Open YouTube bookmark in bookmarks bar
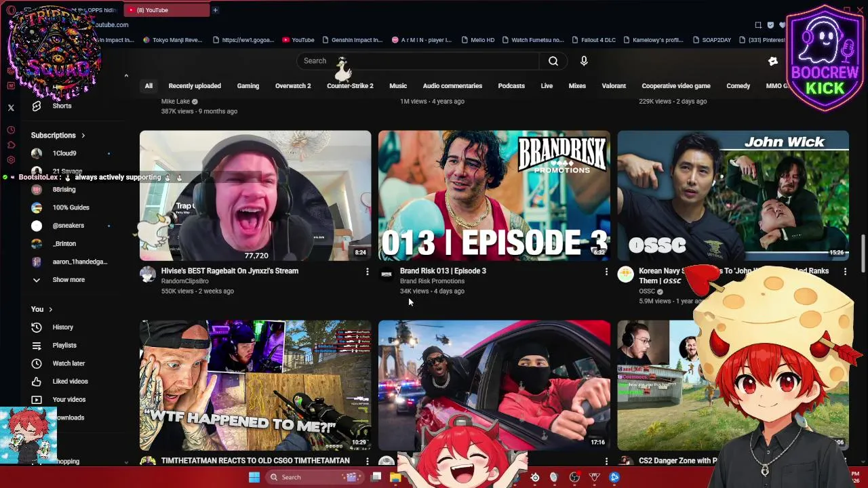The height and width of the screenshot is (488, 868). 298,40
